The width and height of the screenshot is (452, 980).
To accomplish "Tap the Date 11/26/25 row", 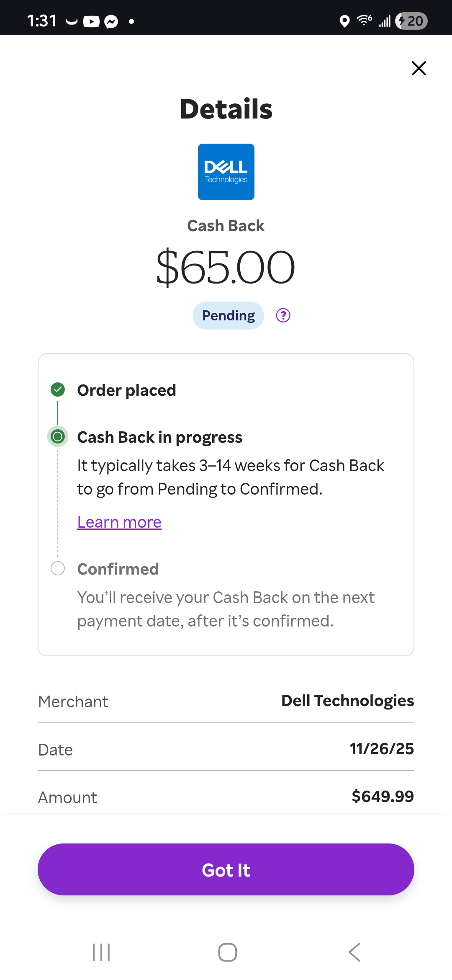I will pyautogui.click(x=226, y=749).
